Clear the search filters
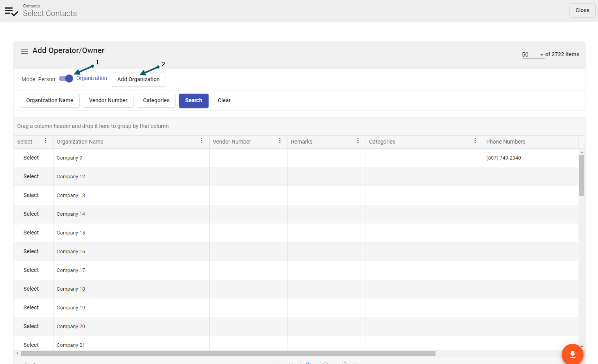Screen dimensions: 598x364 (x=224, y=100)
